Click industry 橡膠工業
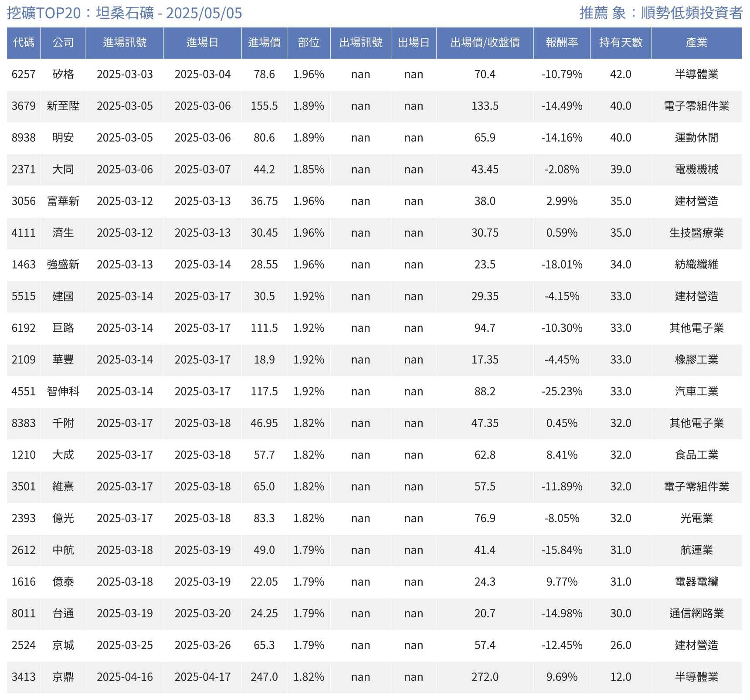The width and height of the screenshot is (750, 700). [697, 360]
